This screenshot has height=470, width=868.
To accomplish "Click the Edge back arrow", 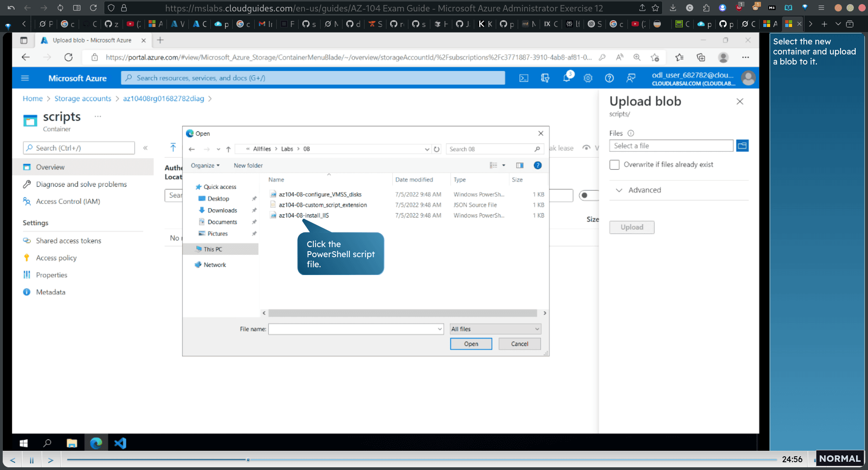I will (x=26, y=57).
